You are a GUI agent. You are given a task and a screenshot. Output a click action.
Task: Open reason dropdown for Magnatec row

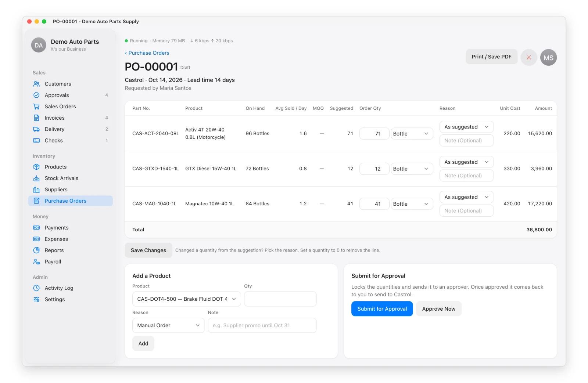click(466, 197)
